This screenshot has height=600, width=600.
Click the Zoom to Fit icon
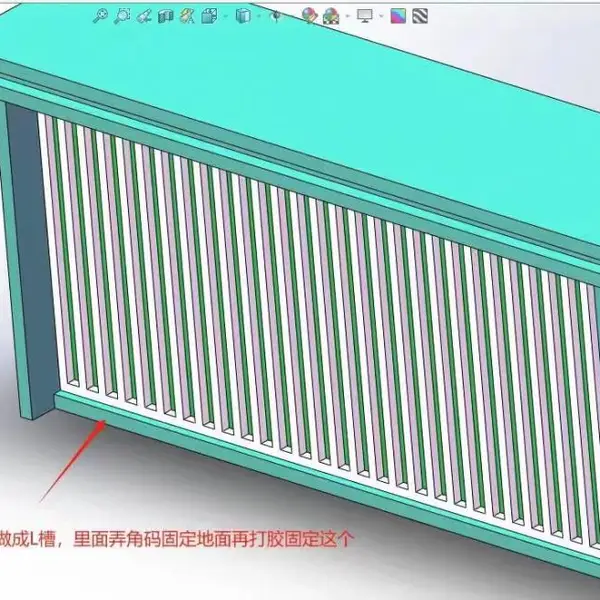tap(100, 16)
